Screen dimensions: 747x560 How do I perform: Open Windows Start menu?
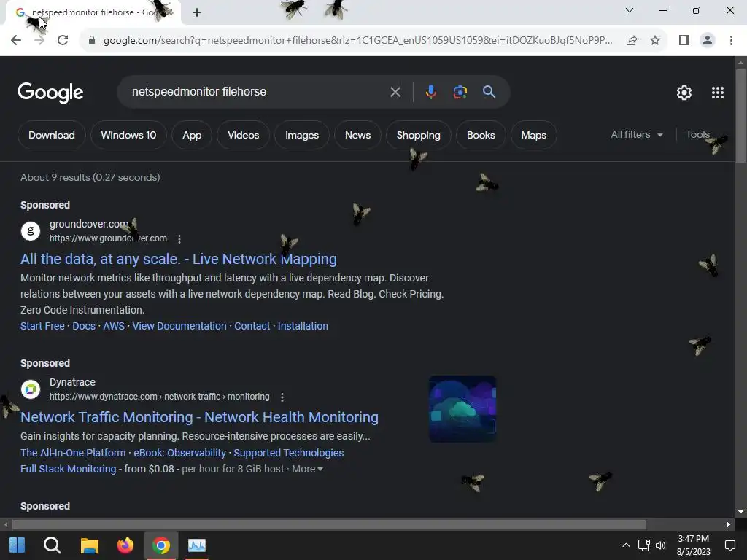(18, 545)
